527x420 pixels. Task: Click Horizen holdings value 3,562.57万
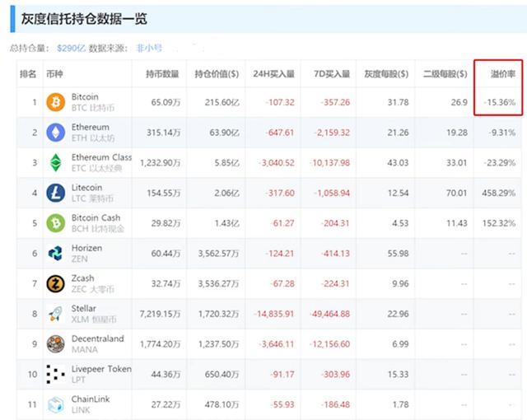pyautogui.click(x=218, y=254)
